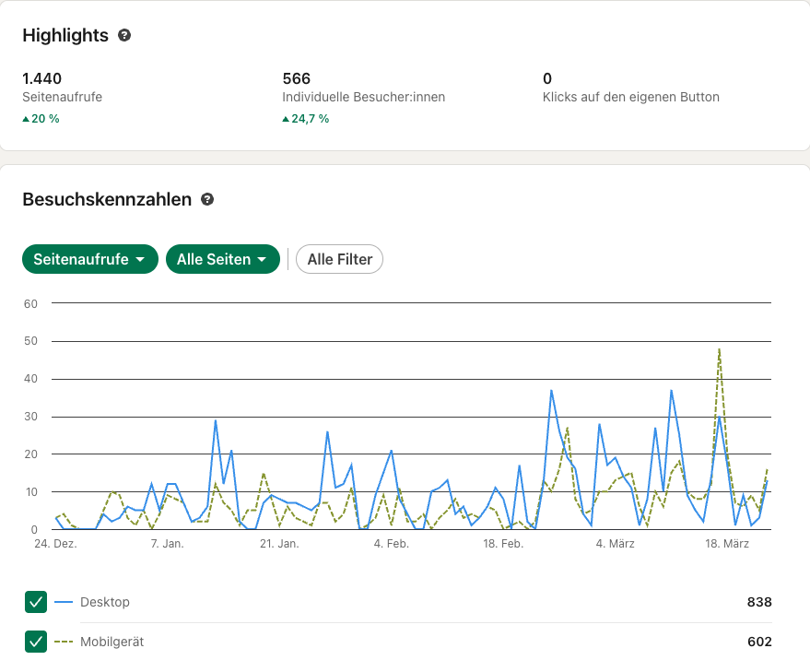Select the Individuelle Besucher:innen label
Viewport: 810px width, 672px height.
point(364,97)
